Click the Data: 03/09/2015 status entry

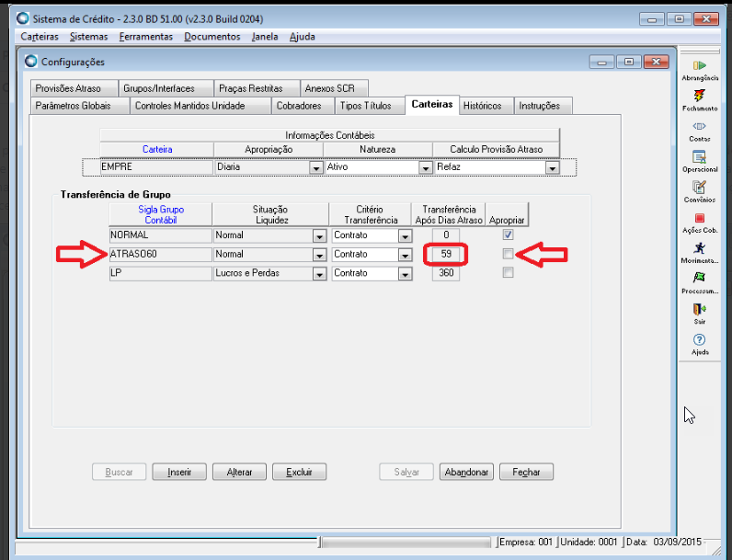[x=663, y=543]
